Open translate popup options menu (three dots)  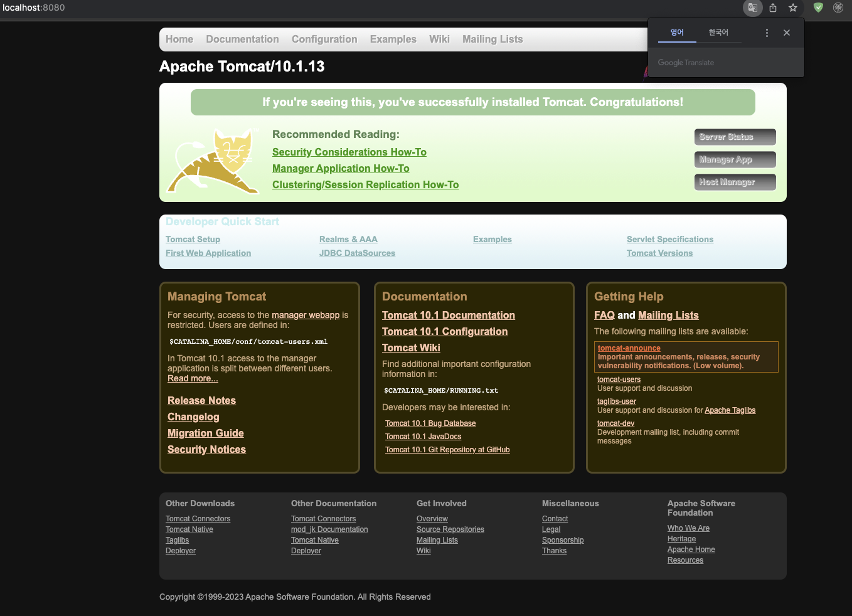[x=767, y=33]
